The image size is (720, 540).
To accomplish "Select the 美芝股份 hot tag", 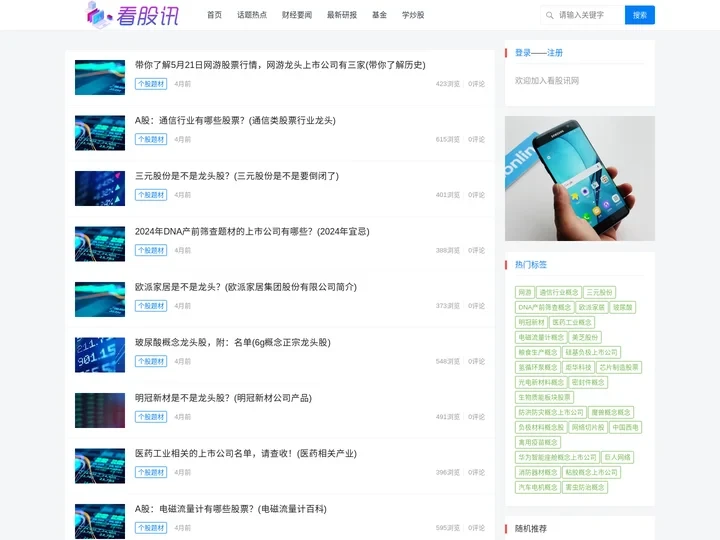I will 585,338.
